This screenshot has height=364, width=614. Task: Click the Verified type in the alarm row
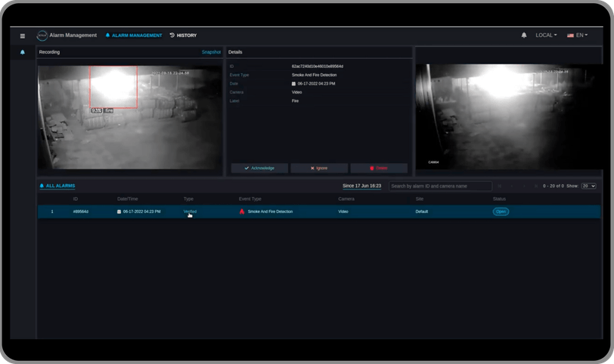[190, 211]
